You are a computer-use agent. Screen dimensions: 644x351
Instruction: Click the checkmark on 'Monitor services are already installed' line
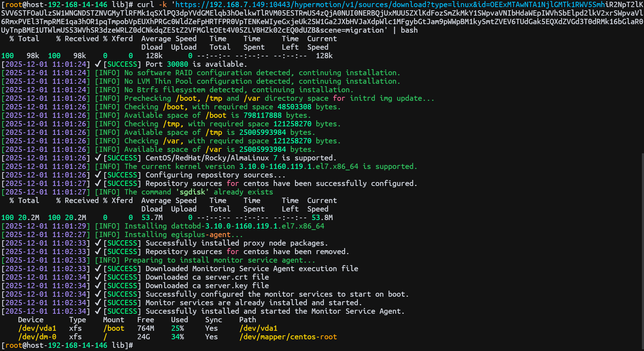click(x=98, y=303)
